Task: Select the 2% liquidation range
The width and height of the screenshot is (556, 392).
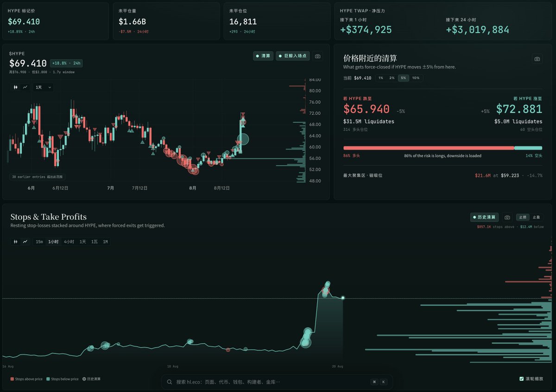Action: (392, 78)
